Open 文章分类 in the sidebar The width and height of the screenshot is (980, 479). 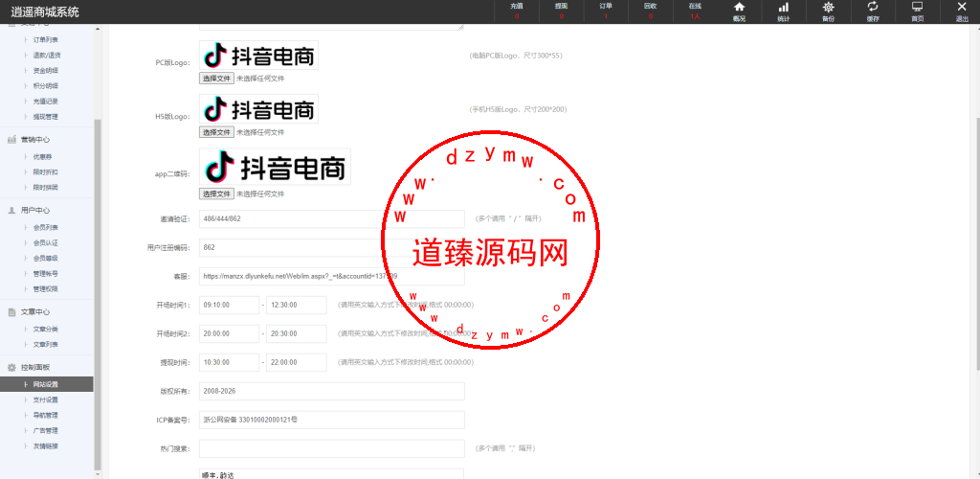pos(46,329)
